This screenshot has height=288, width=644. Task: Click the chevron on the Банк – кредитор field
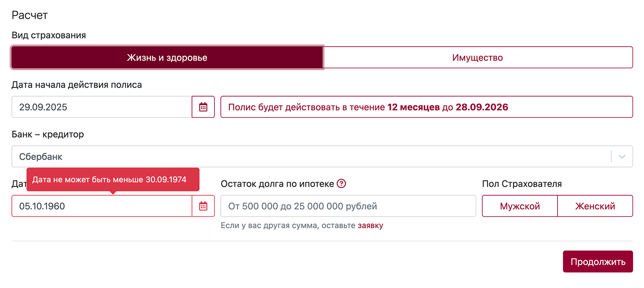coord(622,156)
